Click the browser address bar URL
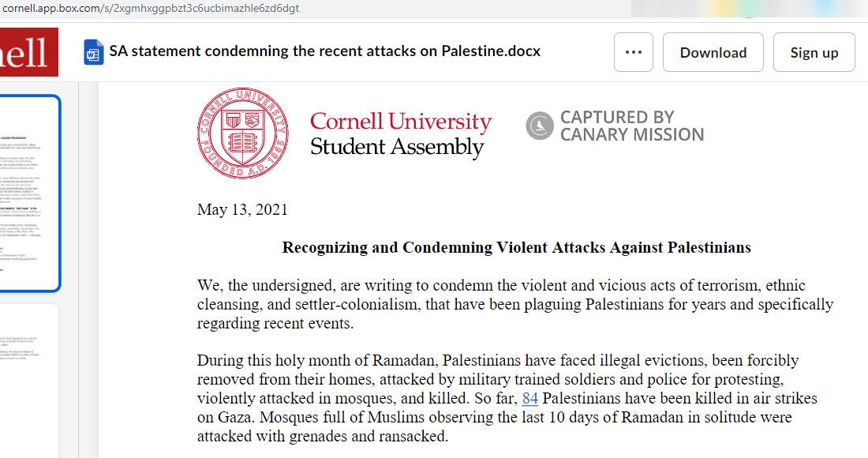Viewport: 868px width, 458px height. pos(151,8)
